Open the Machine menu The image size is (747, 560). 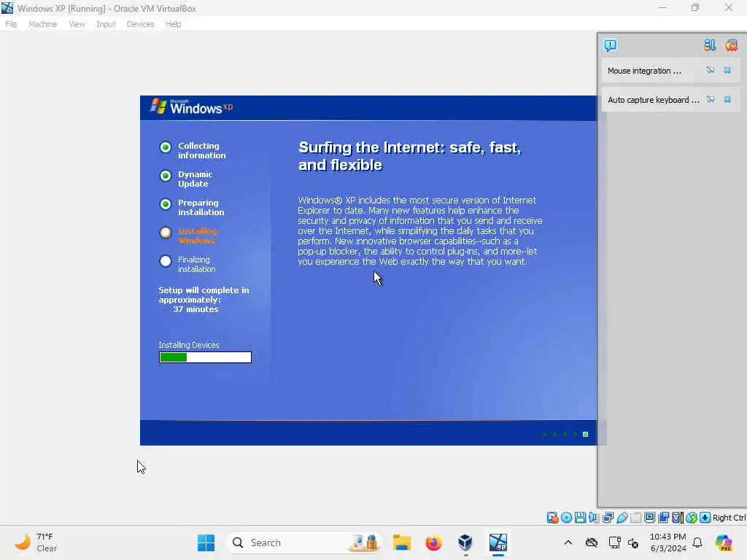coord(42,24)
